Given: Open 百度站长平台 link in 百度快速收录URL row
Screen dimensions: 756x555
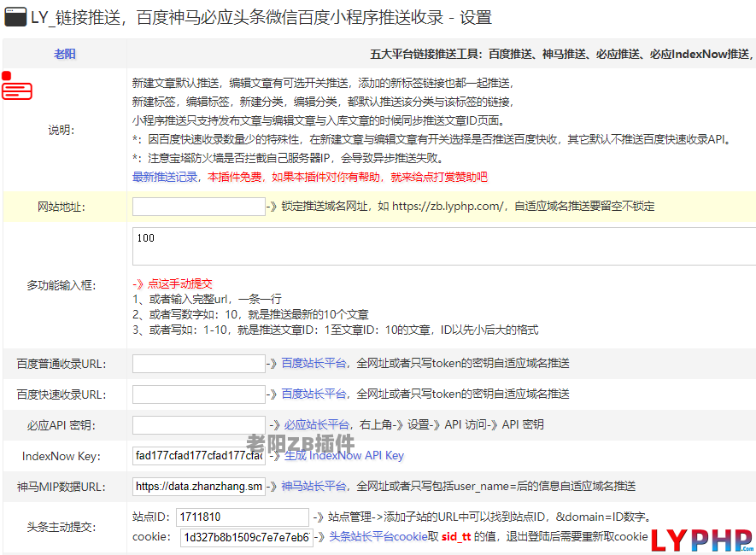Looking at the screenshot, I should pos(314,394).
